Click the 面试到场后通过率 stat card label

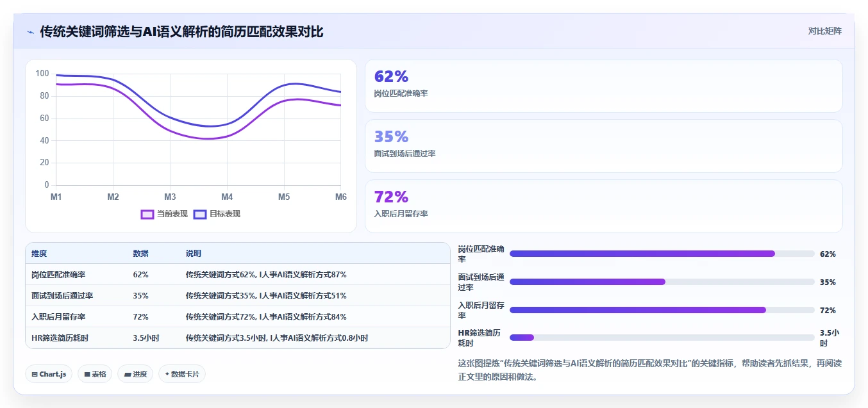[x=405, y=154]
